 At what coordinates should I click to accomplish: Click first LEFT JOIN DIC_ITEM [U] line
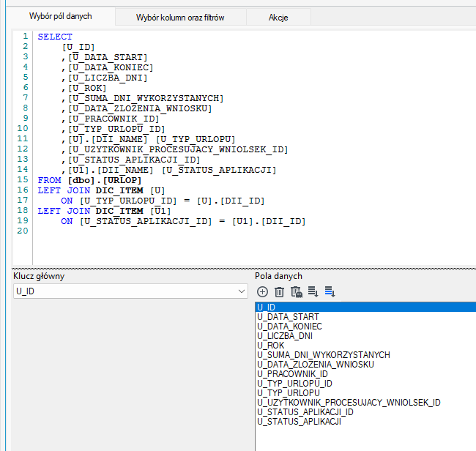101,190
